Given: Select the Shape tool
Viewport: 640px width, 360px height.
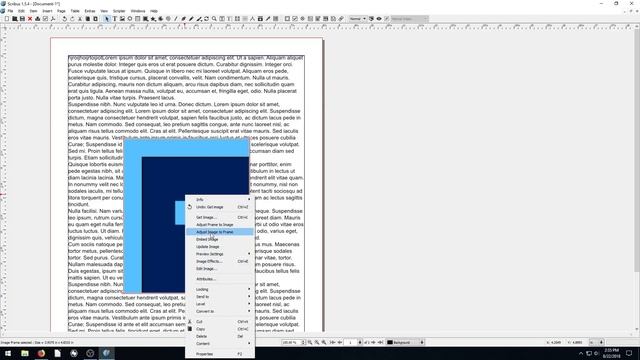Looking at the screenshot, I should (145, 19).
